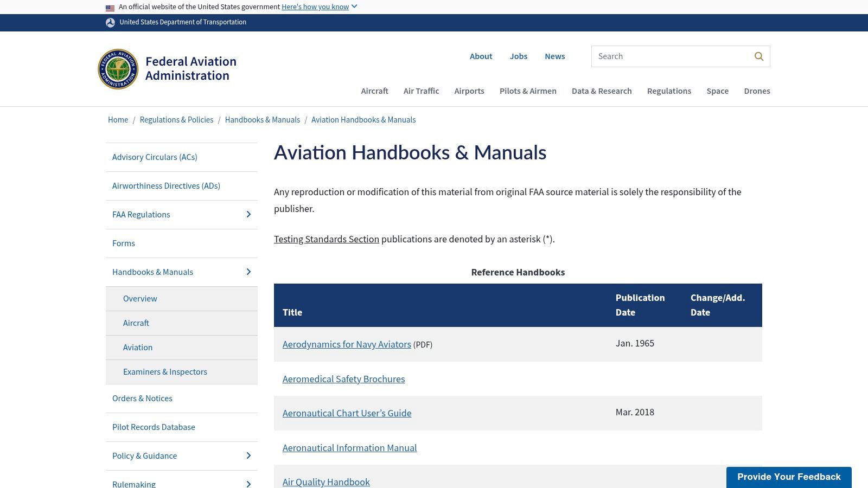Open the Aircraft main menu

click(375, 91)
